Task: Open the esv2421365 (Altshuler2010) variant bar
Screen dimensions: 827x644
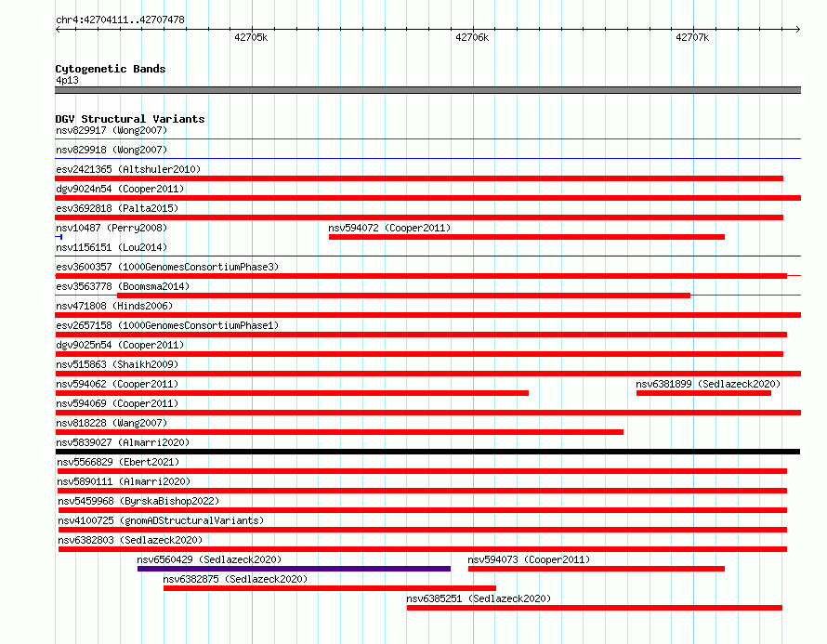Action: (x=419, y=178)
